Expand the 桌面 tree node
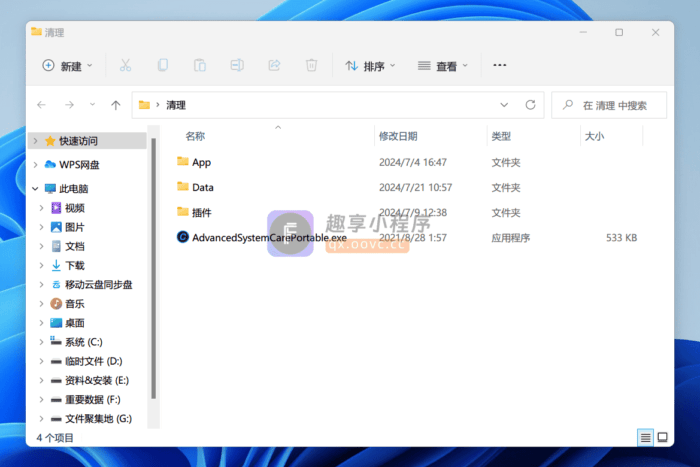The image size is (700, 467). coord(42,323)
